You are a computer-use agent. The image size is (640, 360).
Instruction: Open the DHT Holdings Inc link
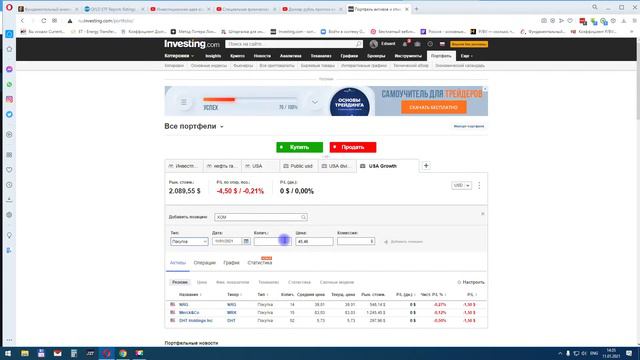coord(196,320)
